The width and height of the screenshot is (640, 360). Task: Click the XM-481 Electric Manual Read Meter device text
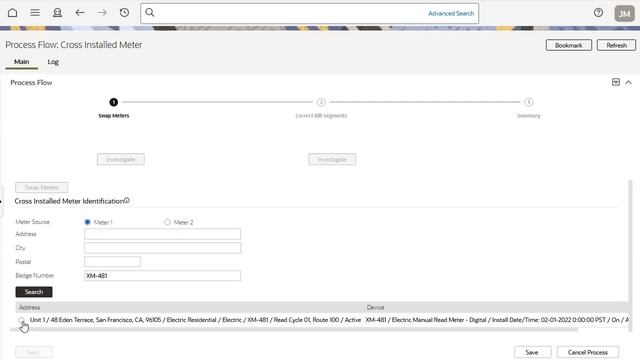(x=497, y=320)
